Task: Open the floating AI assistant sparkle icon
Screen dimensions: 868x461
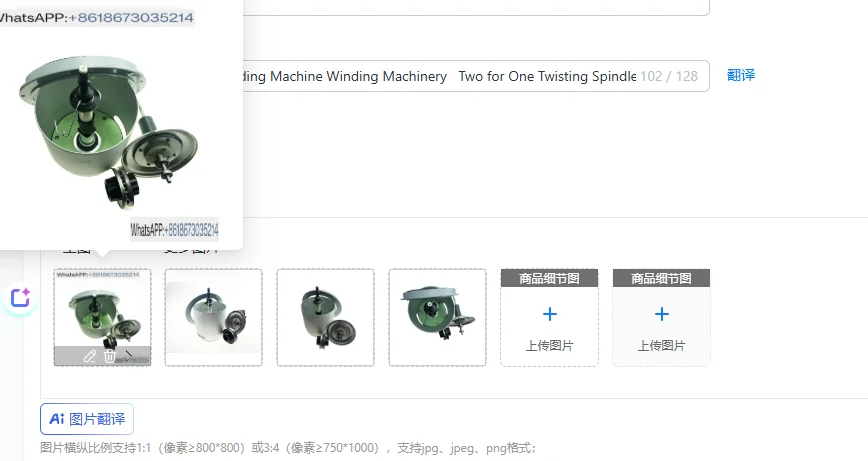Action: click(x=20, y=298)
